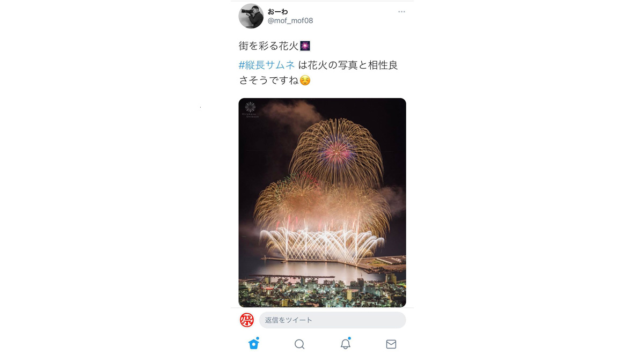Click the display name おーわ
Screen dimensions: 644x362
(278, 11)
